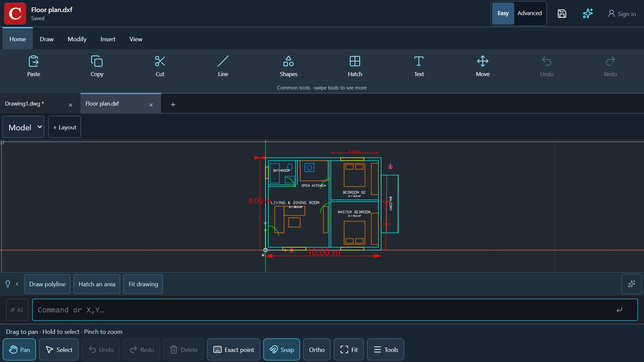The image size is (644, 362).
Task: Click the + Layout button
Action: click(x=65, y=127)
